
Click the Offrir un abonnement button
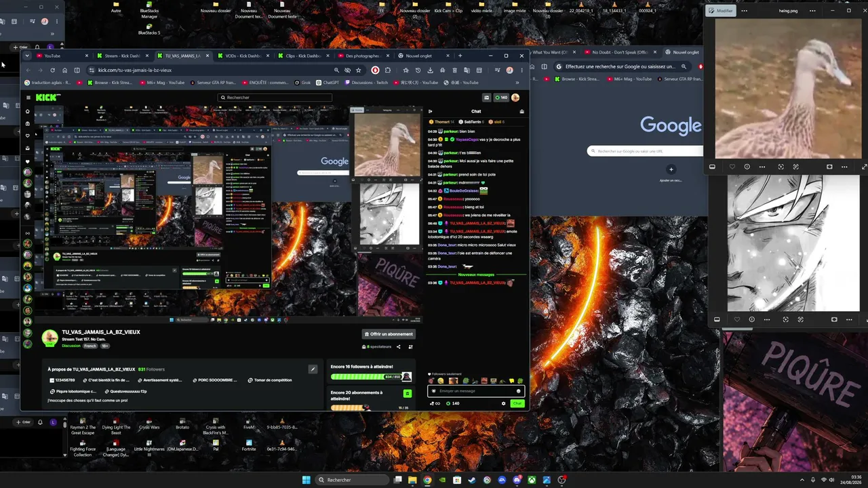[389, 334]
